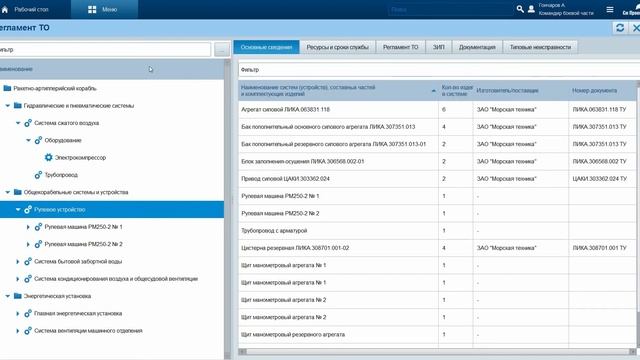Collapse the Рулевое устройство node
This screenshot has width=640, height=360.
18,209
